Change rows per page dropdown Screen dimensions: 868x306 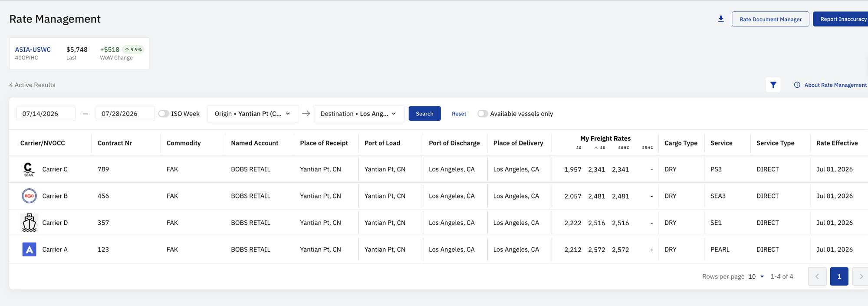click(756, 276)
